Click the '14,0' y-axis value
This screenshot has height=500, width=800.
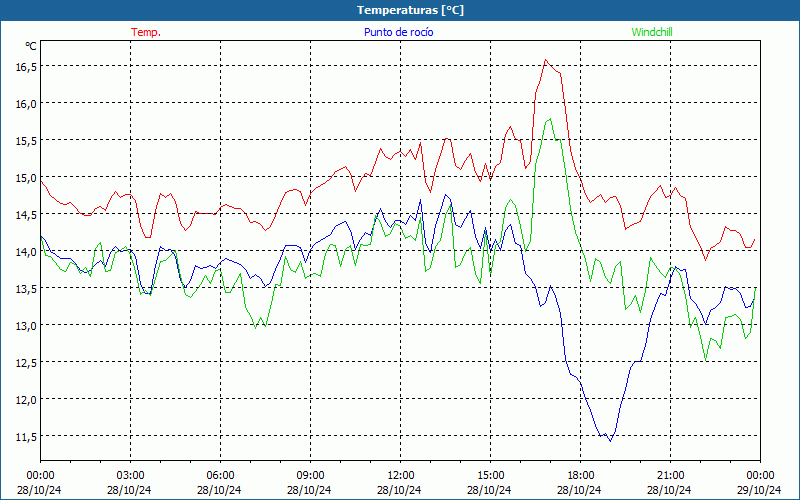pos(27,252)
